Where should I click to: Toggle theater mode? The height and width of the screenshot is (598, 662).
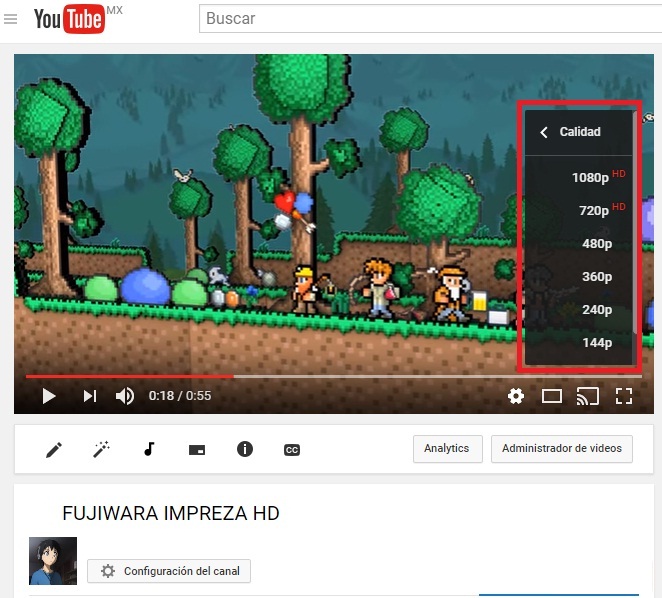552,396
